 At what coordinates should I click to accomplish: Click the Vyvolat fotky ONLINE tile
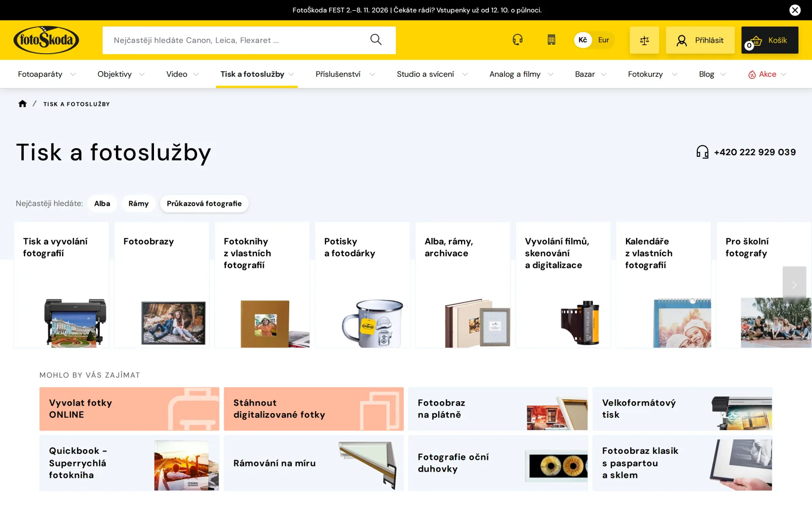[129, 409]
